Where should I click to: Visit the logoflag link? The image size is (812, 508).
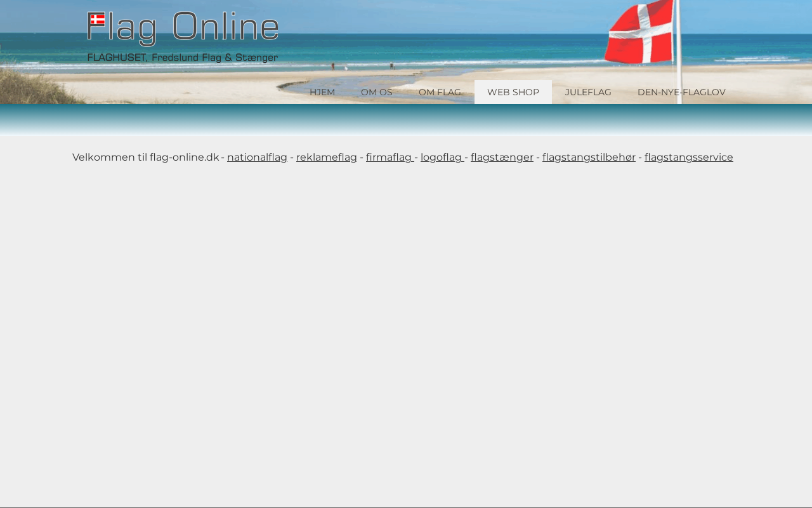[442, 157]
